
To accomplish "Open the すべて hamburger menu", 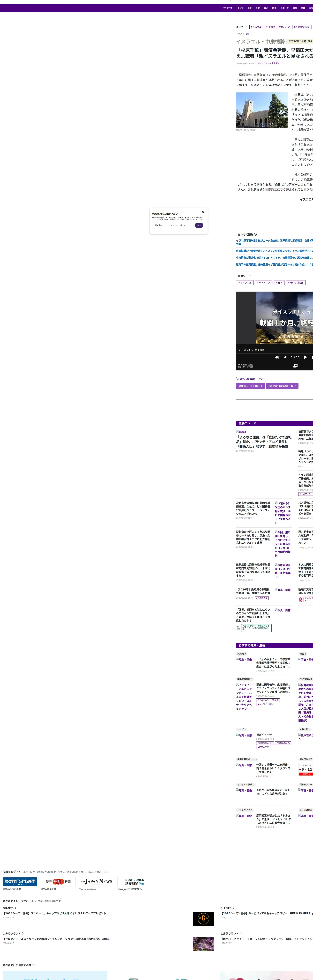I will click(x=228, y=8).
